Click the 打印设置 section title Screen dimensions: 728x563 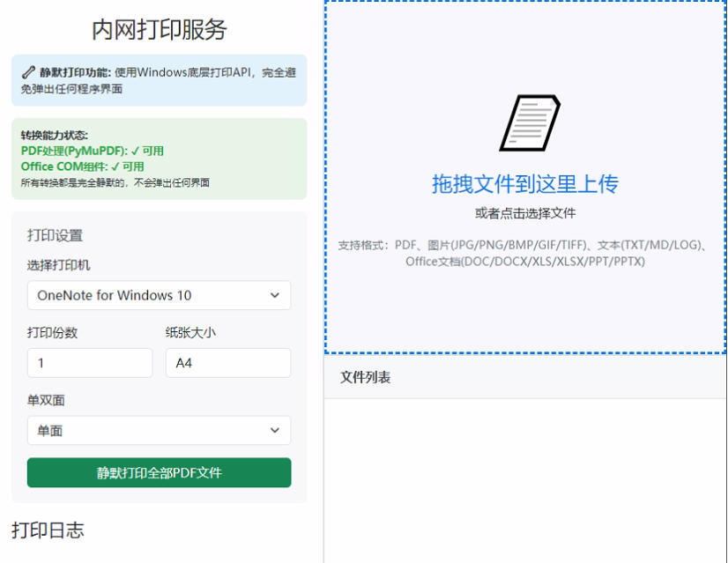point(55,235)
